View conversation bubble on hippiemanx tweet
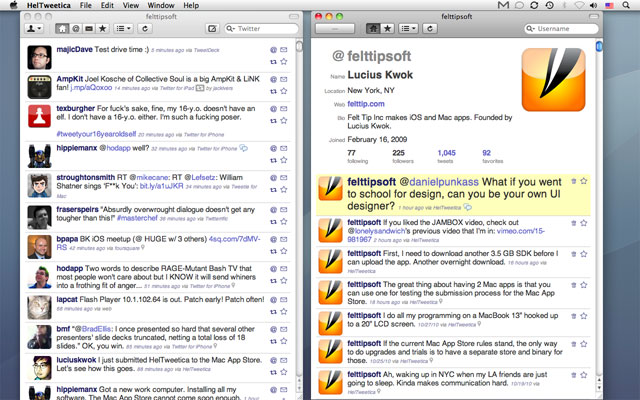 point(244,148)
